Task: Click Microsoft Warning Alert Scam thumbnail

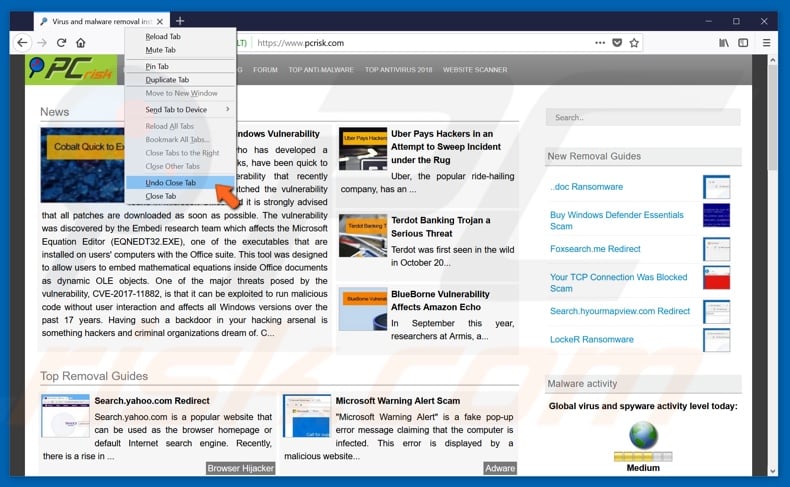Action: point(307,415)
